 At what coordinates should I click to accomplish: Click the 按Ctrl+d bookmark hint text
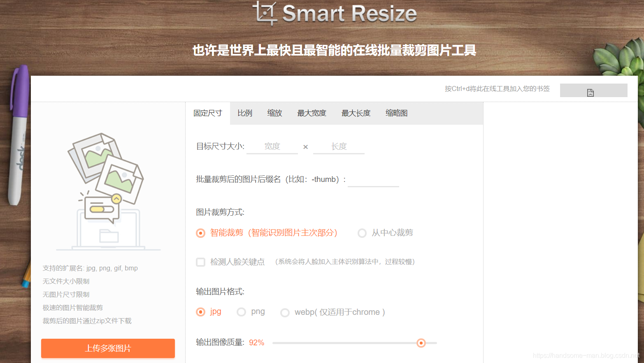point(497,89)
